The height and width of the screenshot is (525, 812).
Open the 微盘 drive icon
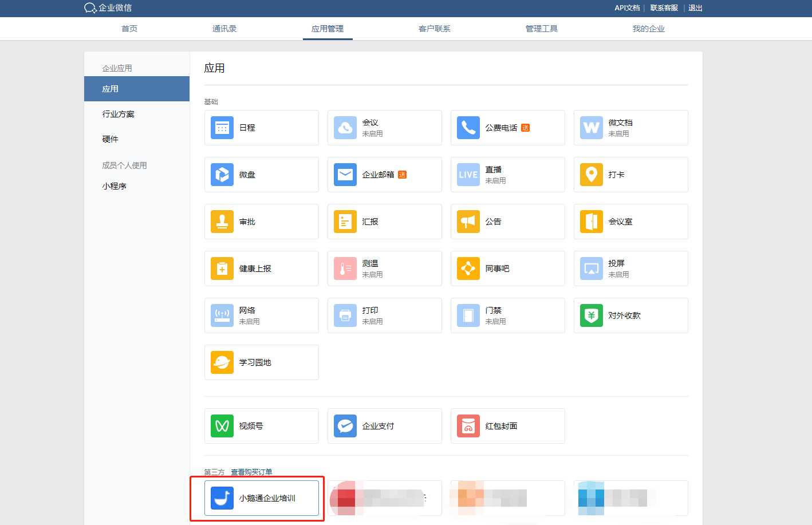point(222,175)
